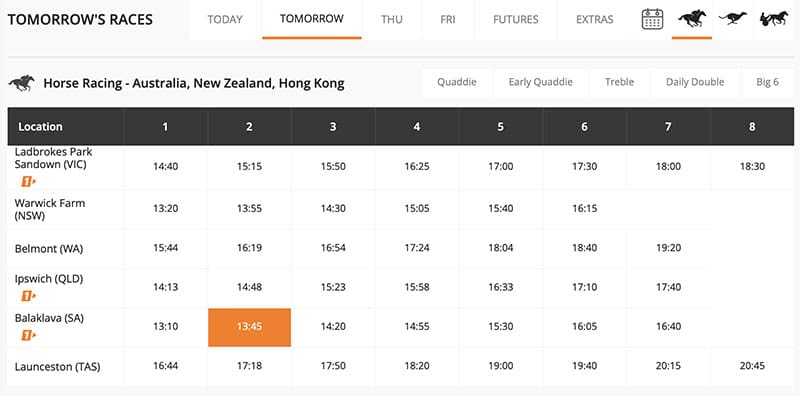
Task: Click live stream icon under Ipswich (QLD)
Action: (x=29, y=295)
